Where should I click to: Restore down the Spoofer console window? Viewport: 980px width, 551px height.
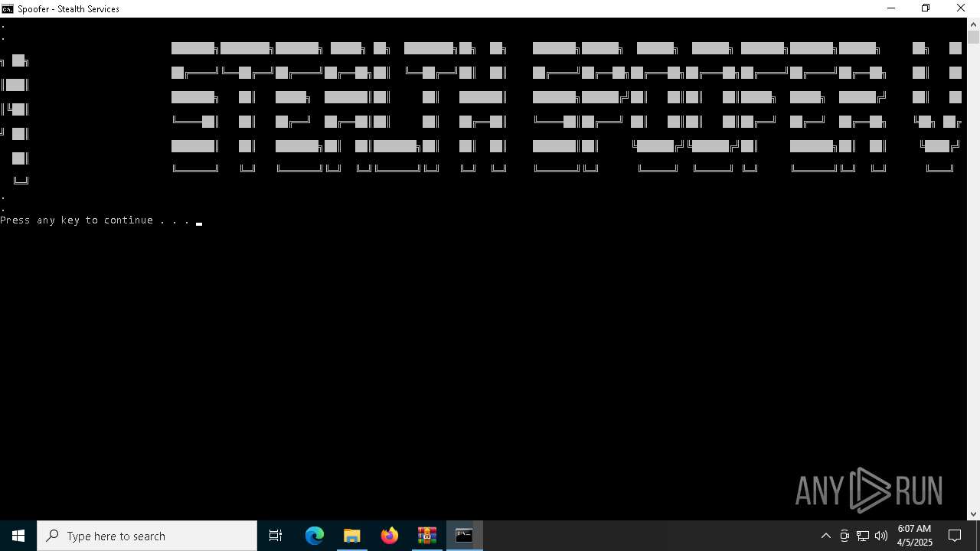pos(926,8)
